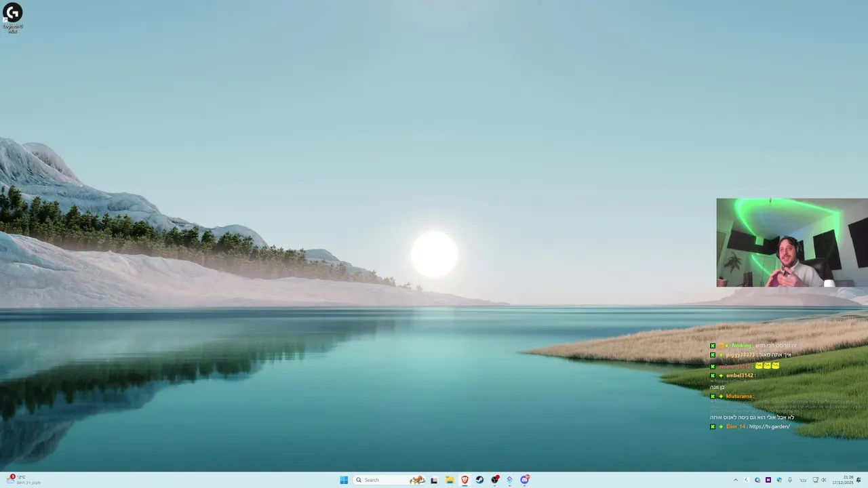Open the notification bell in the tray
868x488 pixels.
coord(859,480)
